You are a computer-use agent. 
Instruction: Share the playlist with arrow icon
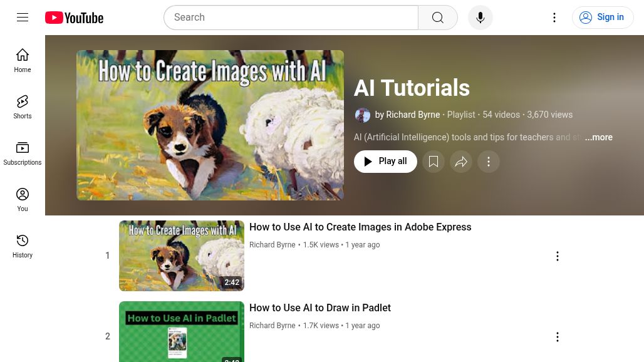461,162
